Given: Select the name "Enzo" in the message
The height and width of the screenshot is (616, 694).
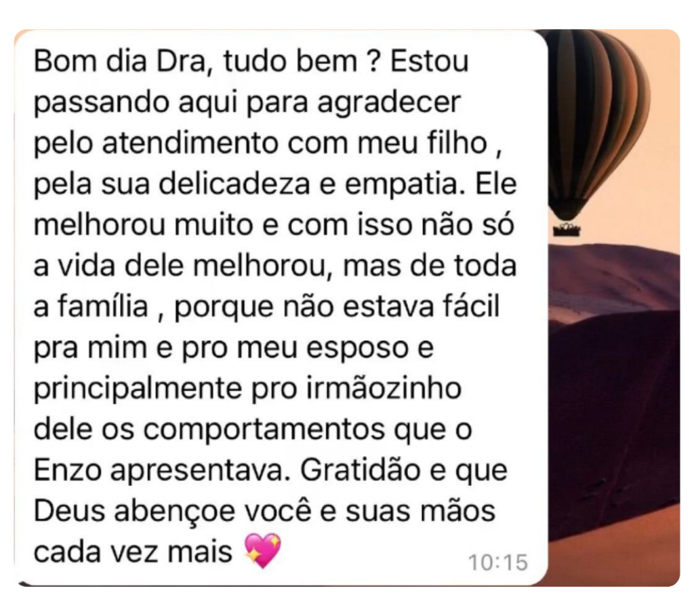Looking at the screenshot, I should tap(68, 470).
